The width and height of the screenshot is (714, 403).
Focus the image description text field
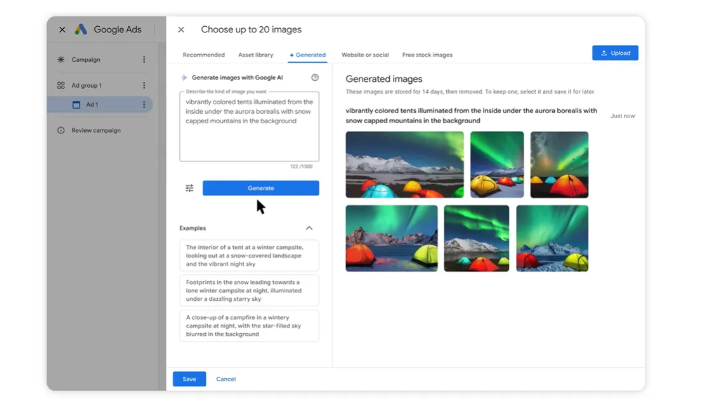(249, 126)
